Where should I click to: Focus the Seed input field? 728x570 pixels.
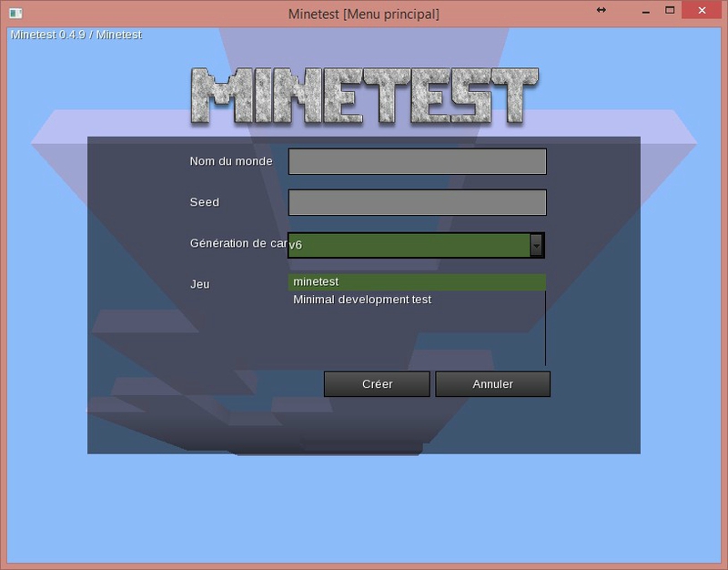point(417,202)
